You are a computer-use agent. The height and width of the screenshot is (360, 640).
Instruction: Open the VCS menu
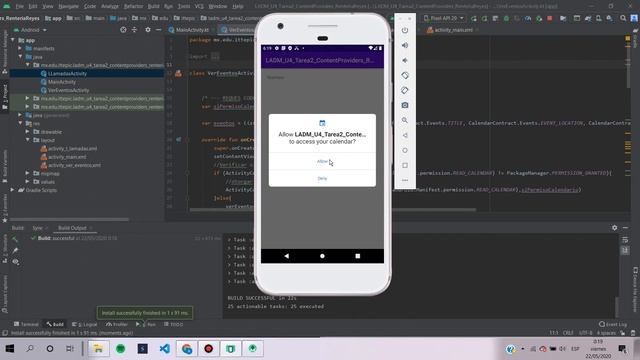click(x=199, y=7)
